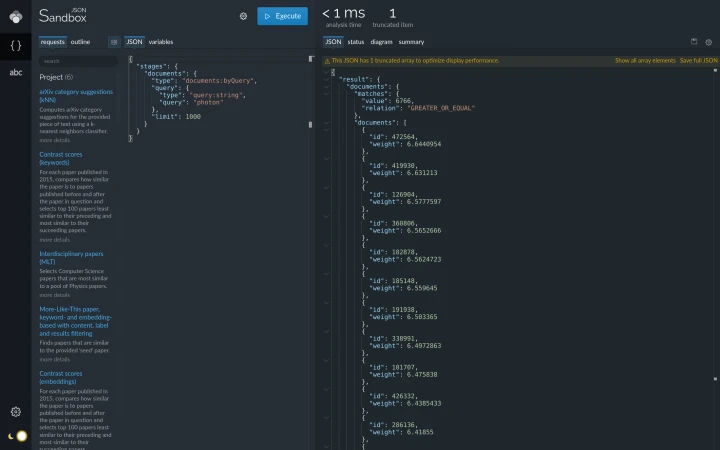Open More-Like-This paper request
This screenshot has height=450, width=720.
75,321
